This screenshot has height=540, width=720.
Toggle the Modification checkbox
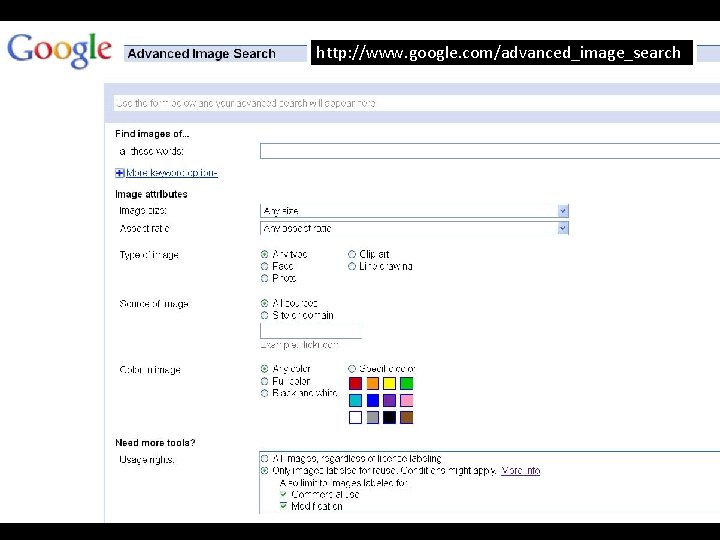coord(283,506)
